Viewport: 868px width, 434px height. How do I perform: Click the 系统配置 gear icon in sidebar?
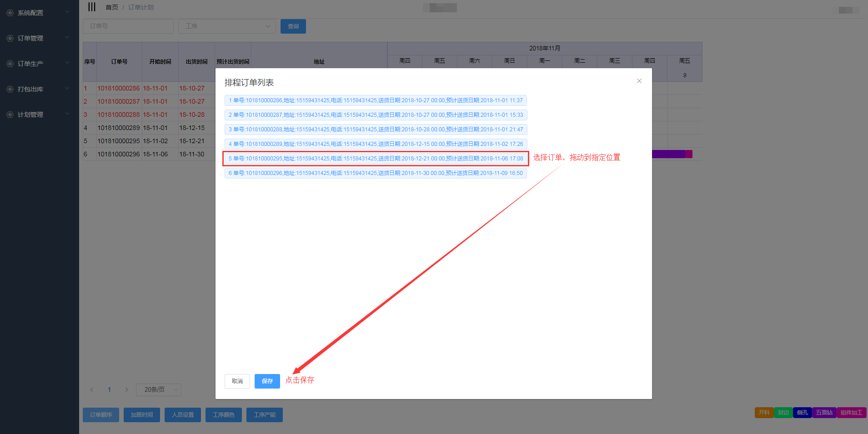click(x=10, y=13)
